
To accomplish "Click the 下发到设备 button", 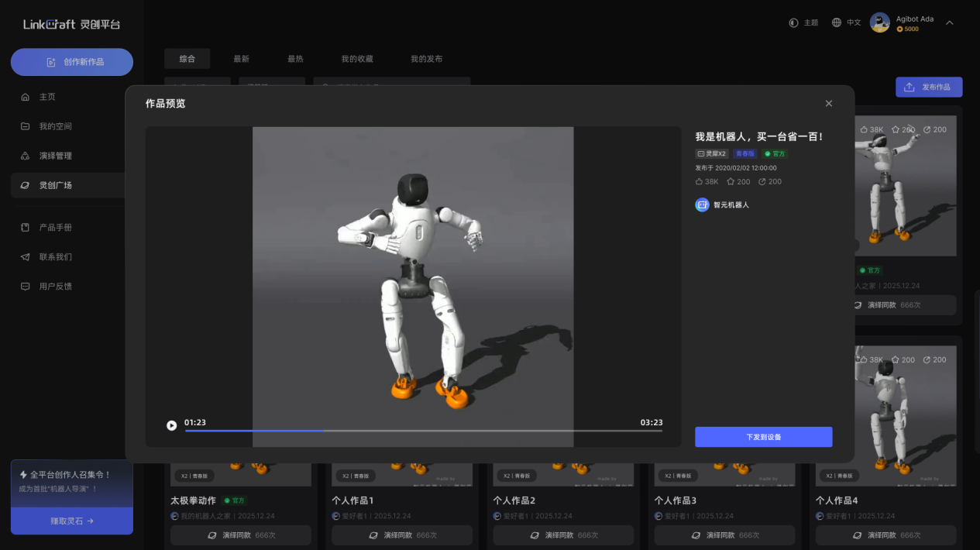I will coord(763,437).
